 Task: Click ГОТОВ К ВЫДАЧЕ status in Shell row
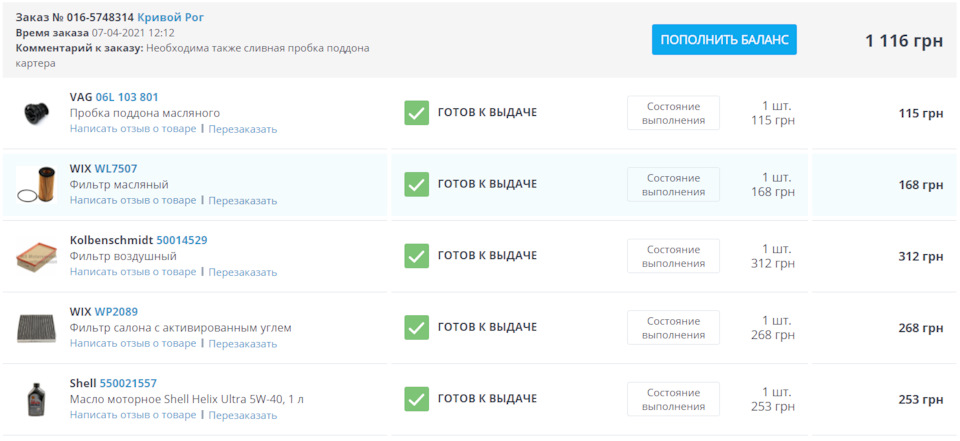[x=487, y=399]
